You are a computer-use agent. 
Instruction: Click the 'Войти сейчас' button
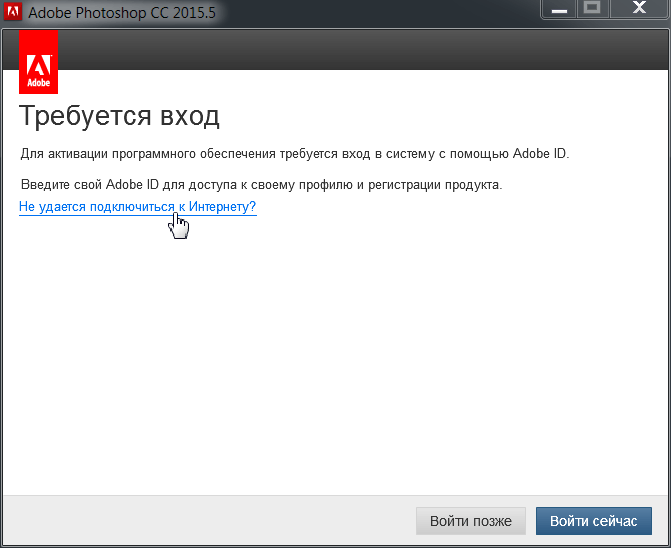594,521
